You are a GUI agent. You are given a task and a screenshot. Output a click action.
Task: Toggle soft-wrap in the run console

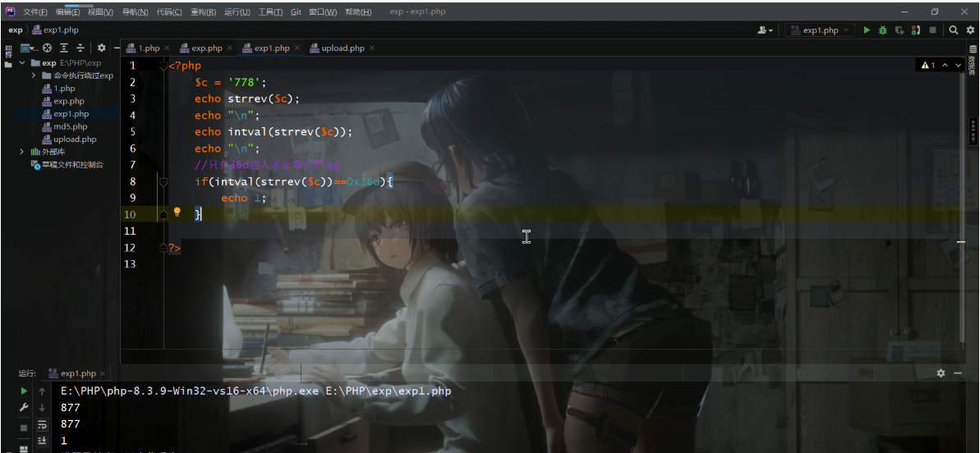coord(42,424)
